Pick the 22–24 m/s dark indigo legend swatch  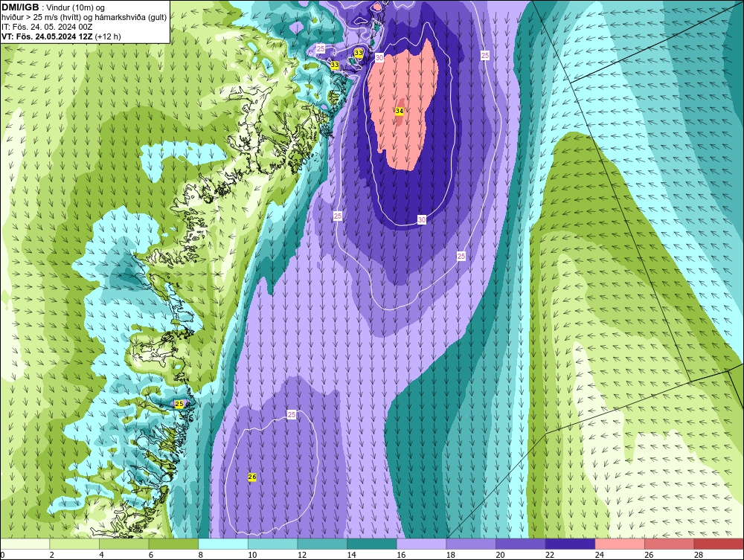[x=570, y=544]
